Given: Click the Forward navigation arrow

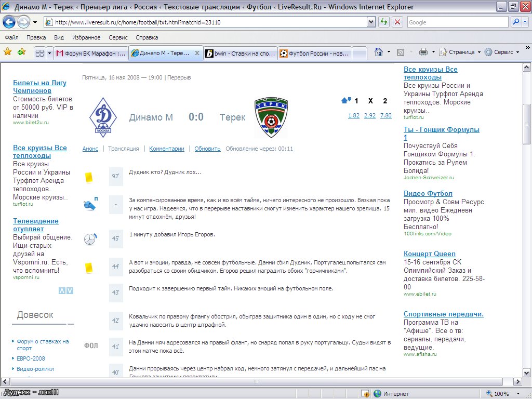Looking at the screenshot, I should coord(23,22).
